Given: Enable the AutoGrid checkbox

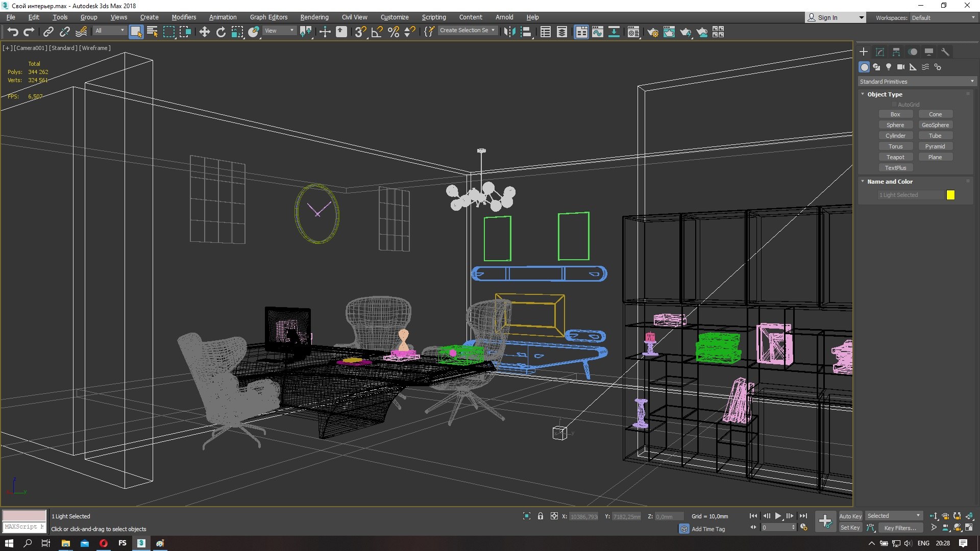Looking at the screenshot, I should point(894,105).
